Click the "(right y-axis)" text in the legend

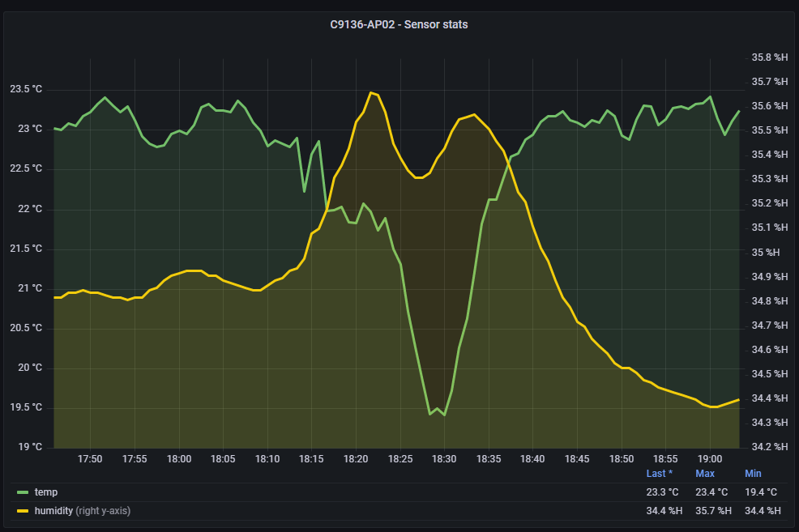click(103, 511)
